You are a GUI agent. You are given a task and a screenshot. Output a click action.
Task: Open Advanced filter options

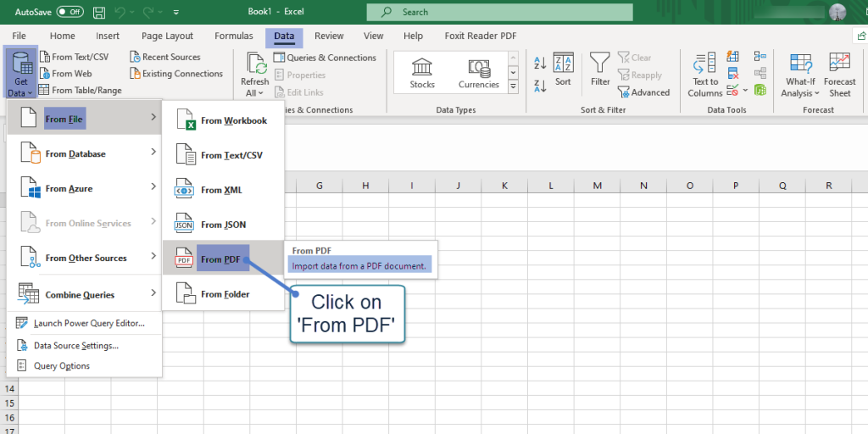pyautogui.click(x=644, y=92)
